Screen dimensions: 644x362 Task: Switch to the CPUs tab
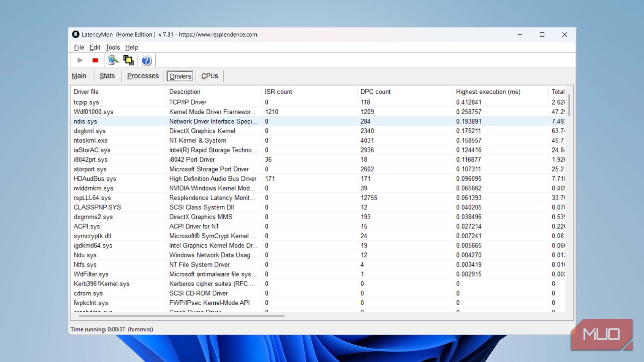click(210, 76)
